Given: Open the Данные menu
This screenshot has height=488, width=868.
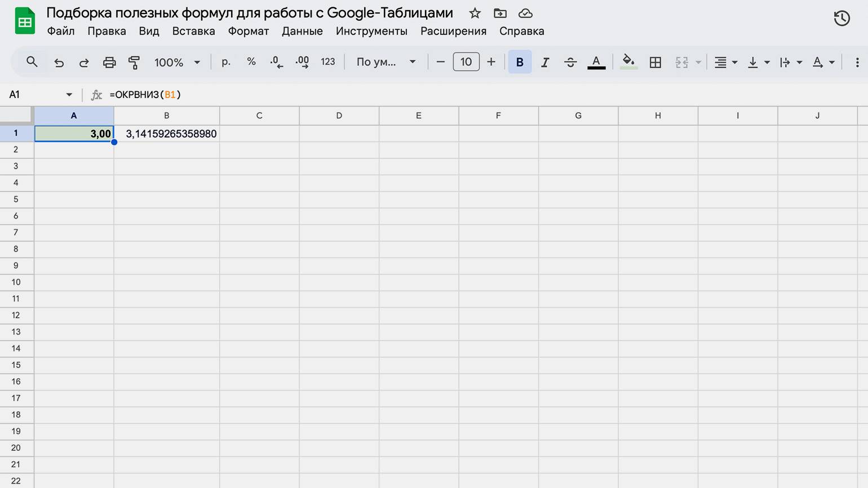Looking at the screenshot, I should click(302, 31).
